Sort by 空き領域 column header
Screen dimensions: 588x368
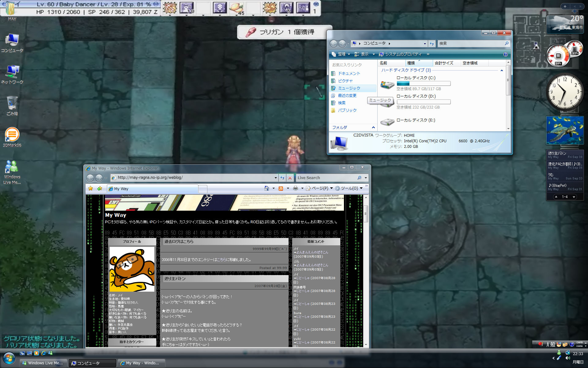(x=474, y=63)
